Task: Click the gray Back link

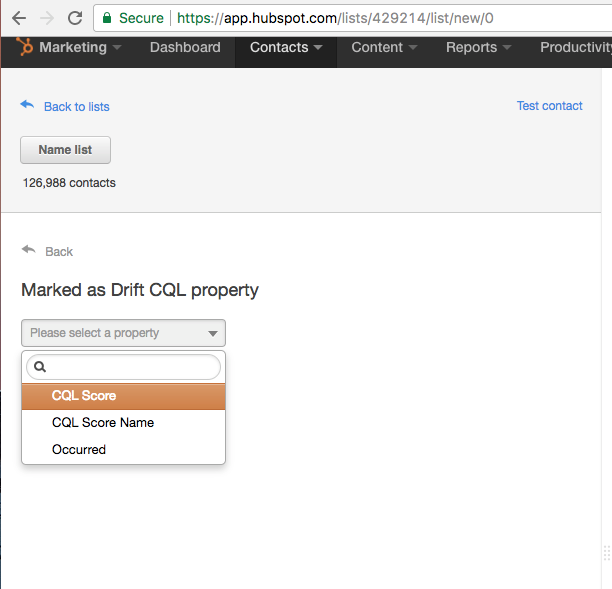Action: [x=59, y=252]
